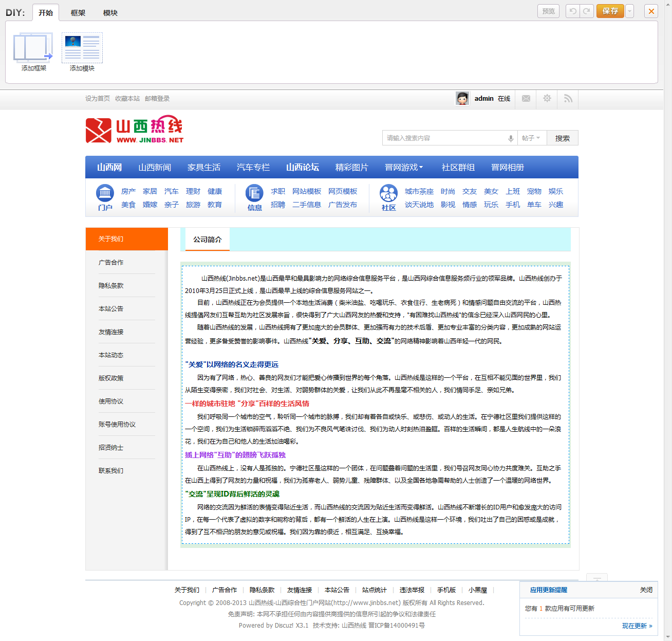Expand the 晋网游戏 navigation dropdown
This screenshot has width=672, height=641.
(404, 167)
